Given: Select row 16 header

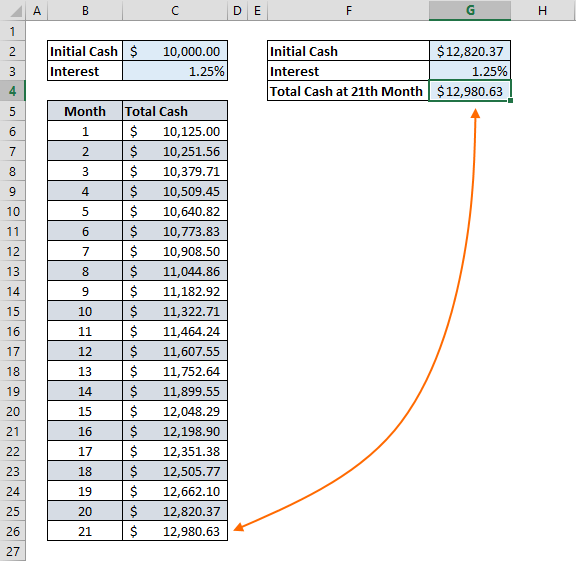Looking at the screenshot, I should (x=12, y=331).
